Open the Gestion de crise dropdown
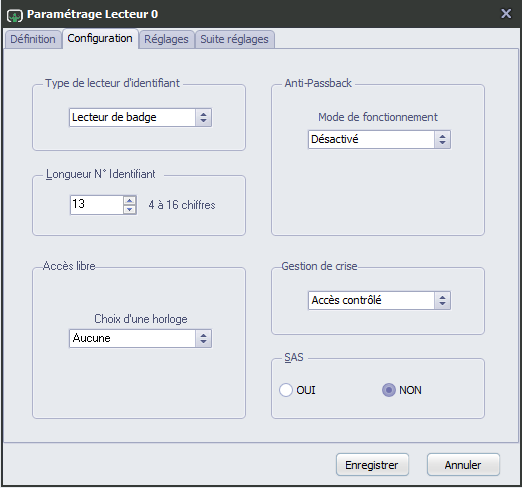 [x=379, y=301]
